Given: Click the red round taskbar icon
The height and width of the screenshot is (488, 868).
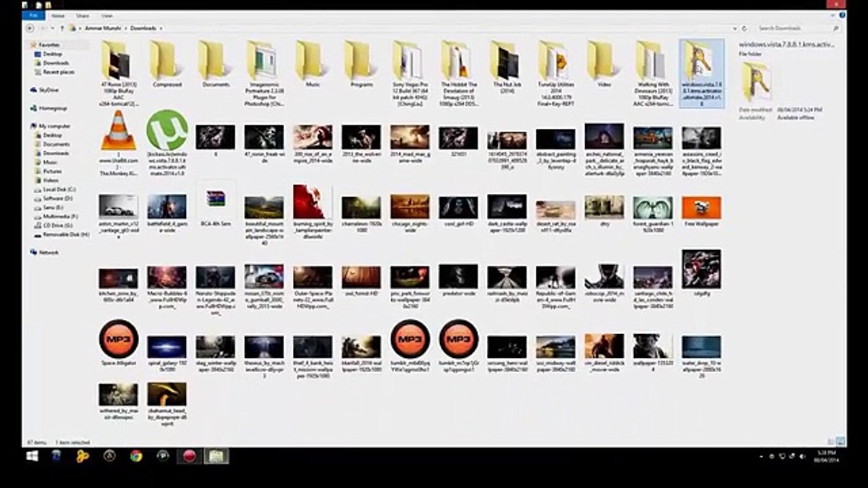Looking at the screenshot, I should coord(189,456).
